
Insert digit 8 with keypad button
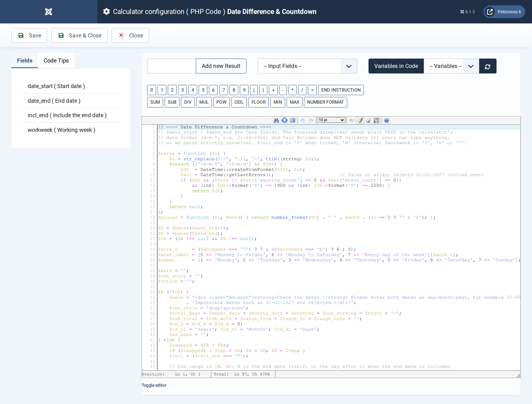point(234,90)
